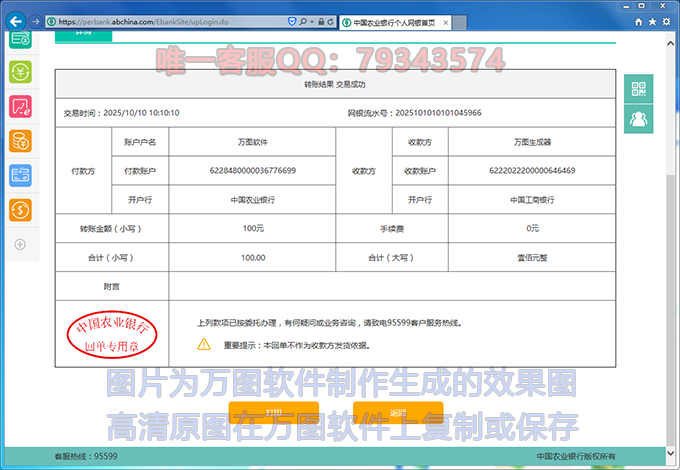680x470 pixels.
Task: Select the orange coins sidebar icon
Action: (x=20, y=141)
